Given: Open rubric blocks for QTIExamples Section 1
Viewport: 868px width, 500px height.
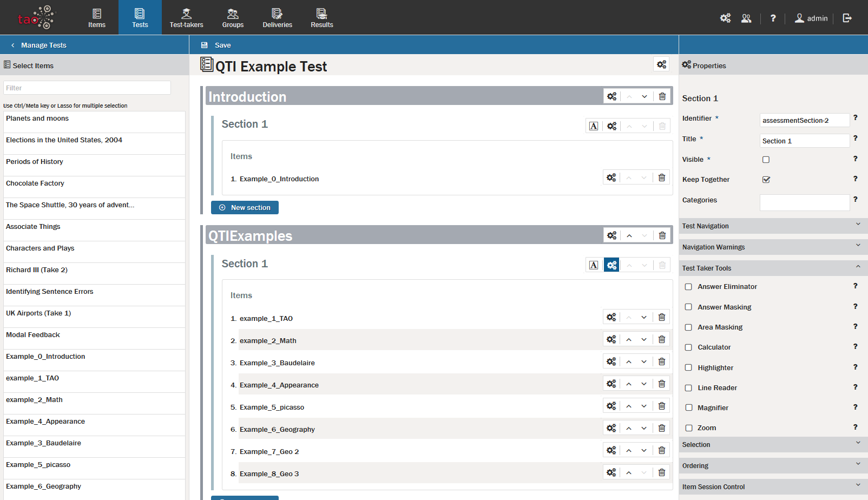Looking at the screenshot, I should pos(594,265).
